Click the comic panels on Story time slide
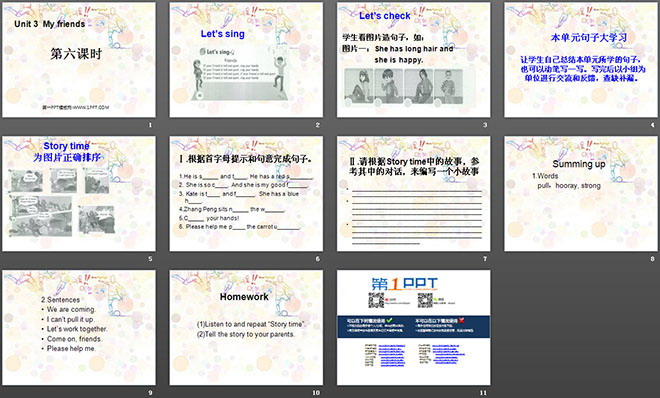The height and width of the screenshot is (398, 660). [61, 202]
